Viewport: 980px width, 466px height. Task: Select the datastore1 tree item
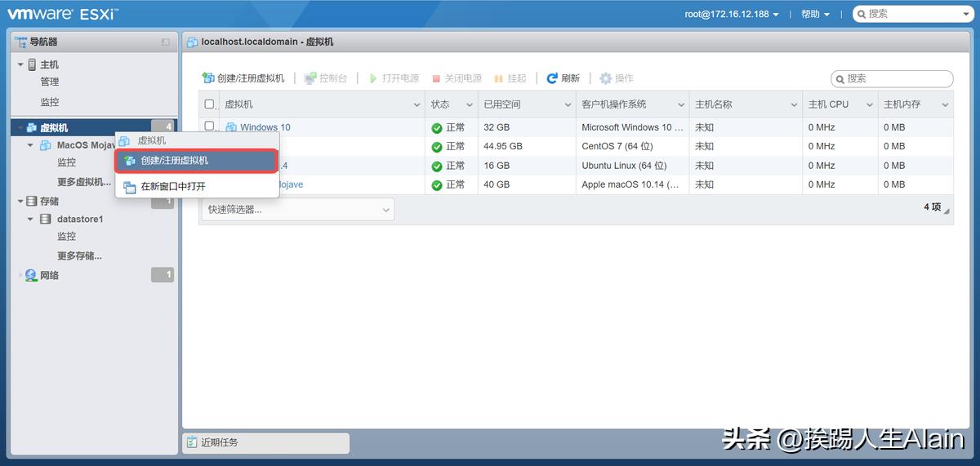tap(80, 219)
